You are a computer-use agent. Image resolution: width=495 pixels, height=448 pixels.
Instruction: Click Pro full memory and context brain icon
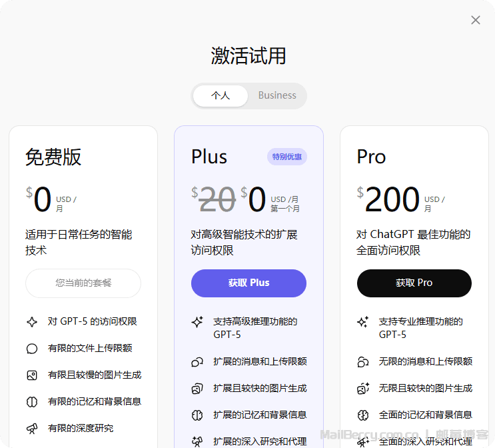click(x=363, y=415)
